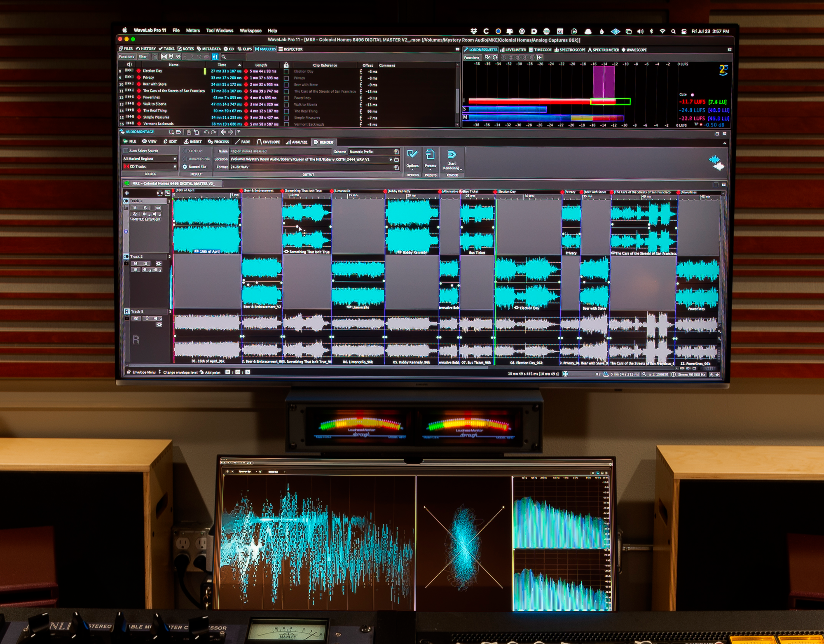Enable the Auto Select Source checkbox
Screen dimensions: 824x644
[126, 151]
